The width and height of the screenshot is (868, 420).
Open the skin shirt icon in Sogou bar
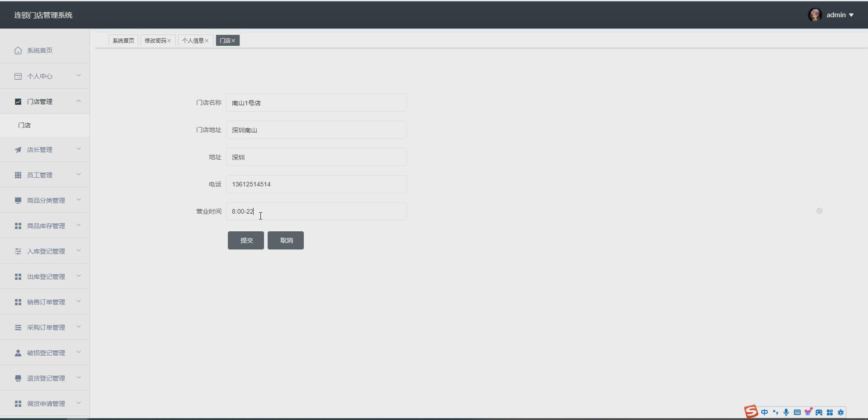pos(808,412)
